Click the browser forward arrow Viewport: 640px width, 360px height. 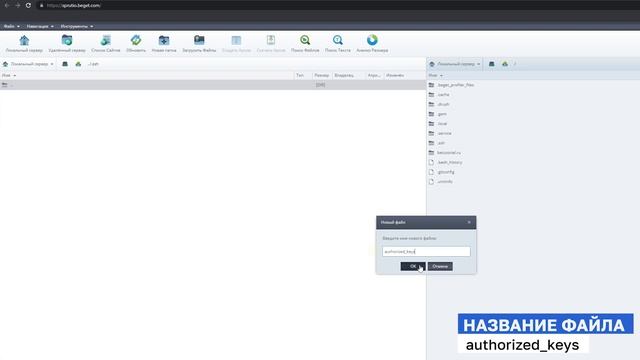[18, 5]
